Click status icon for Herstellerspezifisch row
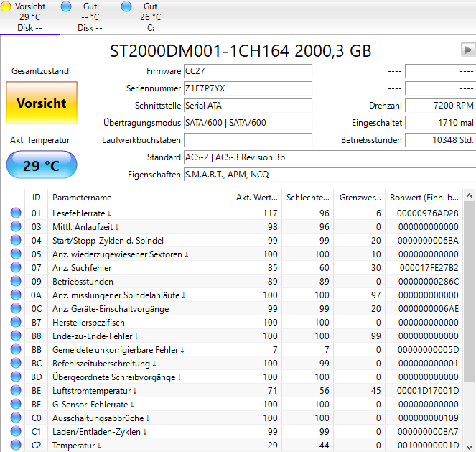Image resolution: width=476 pixels, height=452 pixels. [x=16, y=323]
